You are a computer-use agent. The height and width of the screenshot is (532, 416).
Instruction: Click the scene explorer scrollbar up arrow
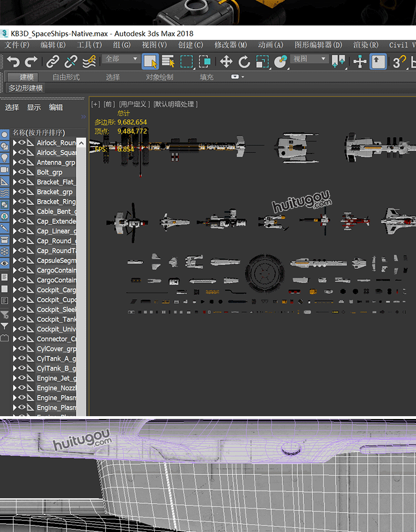[x=81, y=143]
